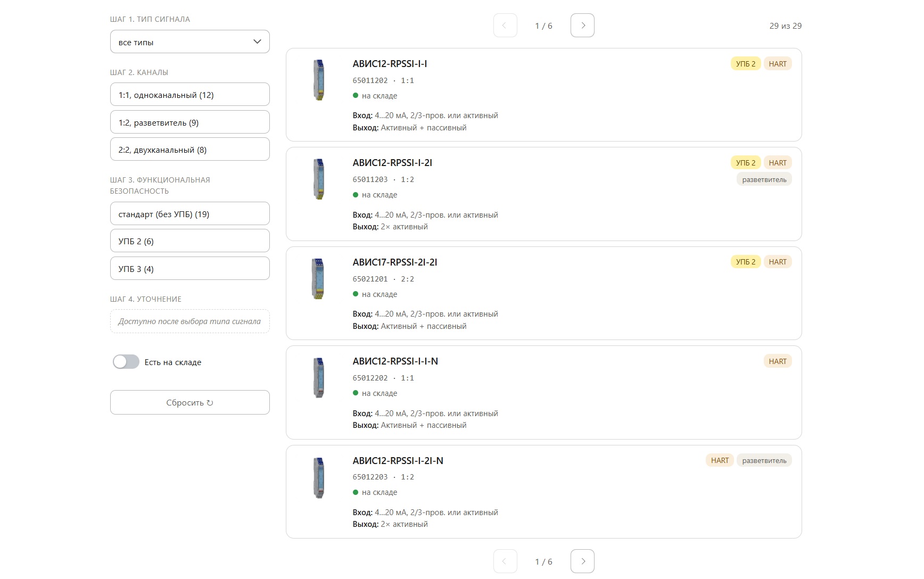Image resolution: width=924 pixels, height=579 pixels.
Task: Click top previous-page arrow
Action: click(505, 26)
